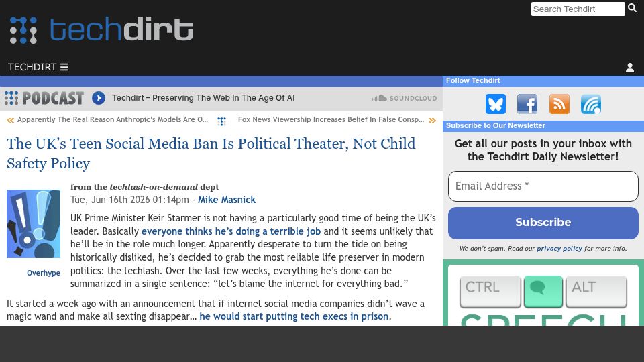Open podcast title Preserving The Web
This screenshot has height=362, width=644.
[203, 98]
